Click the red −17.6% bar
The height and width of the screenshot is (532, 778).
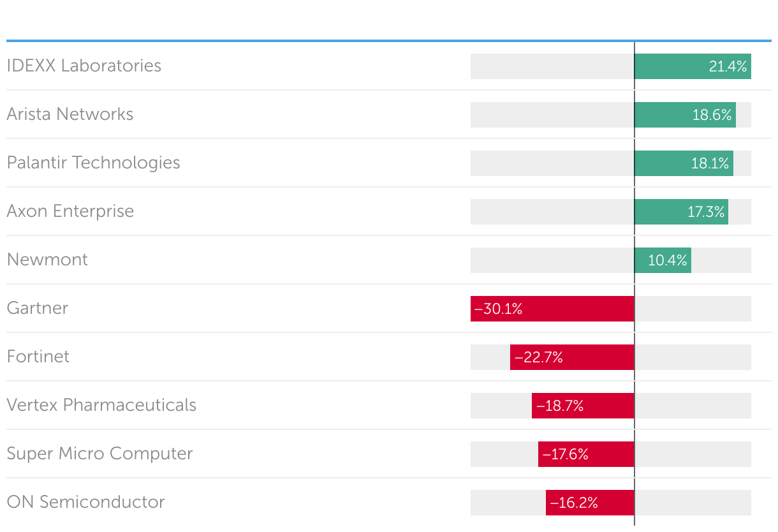pyautogui.click(x=586, y=454)
